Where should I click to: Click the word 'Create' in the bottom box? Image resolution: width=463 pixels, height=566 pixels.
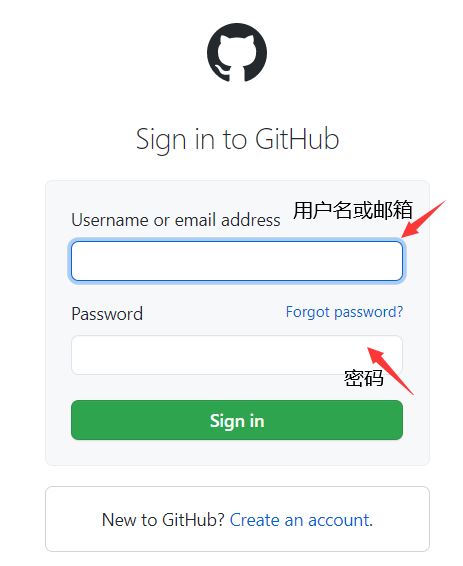(x=255, y=520)
